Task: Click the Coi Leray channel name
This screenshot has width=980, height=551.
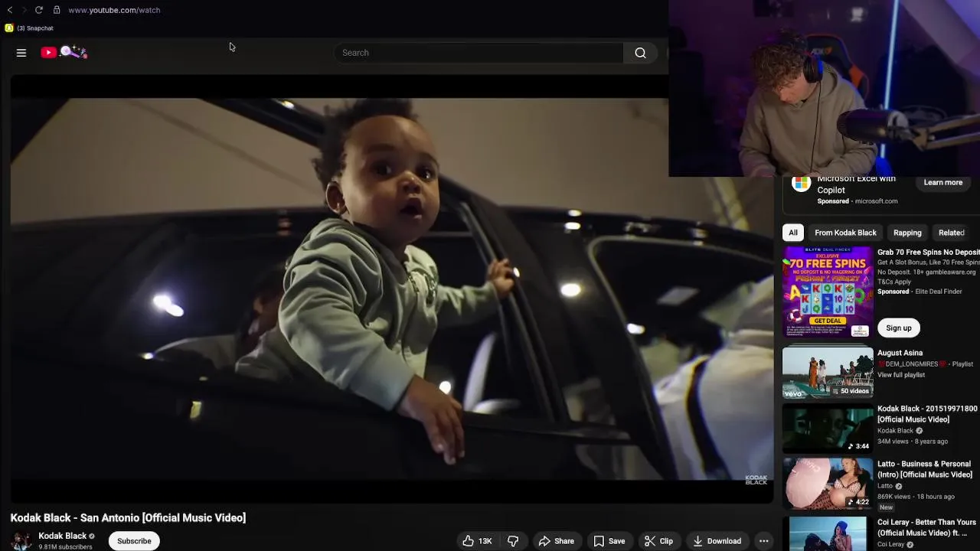Action: [x=891, y=544]
